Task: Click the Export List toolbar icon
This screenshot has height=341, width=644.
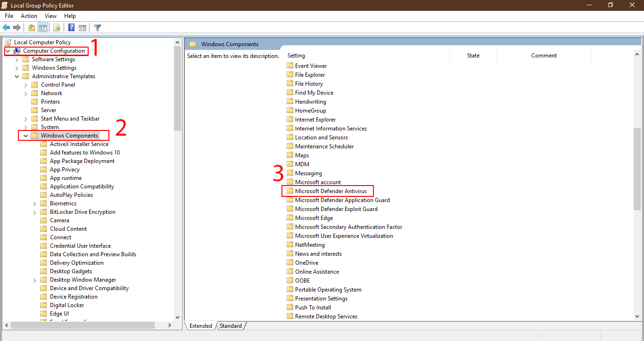Action: [57, 28]
